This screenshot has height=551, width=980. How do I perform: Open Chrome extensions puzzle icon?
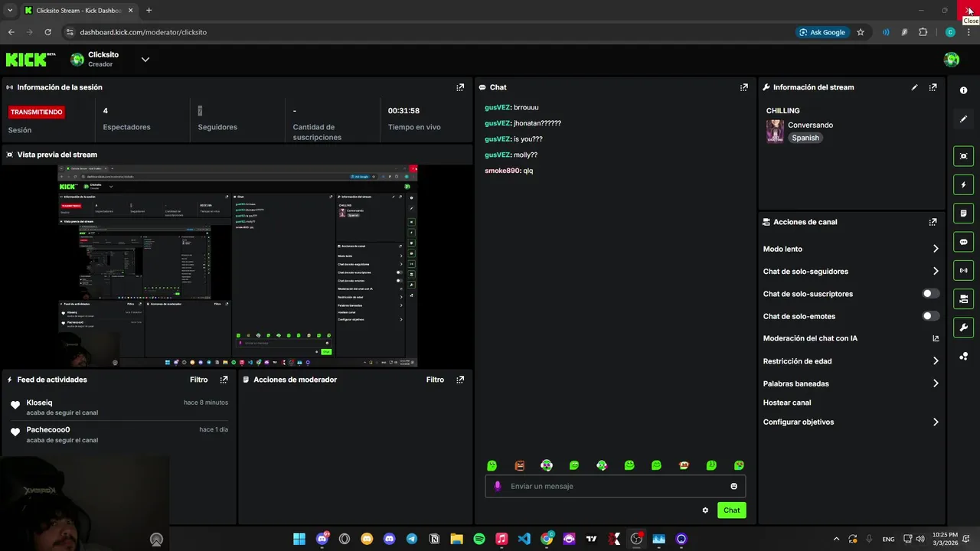923,32
